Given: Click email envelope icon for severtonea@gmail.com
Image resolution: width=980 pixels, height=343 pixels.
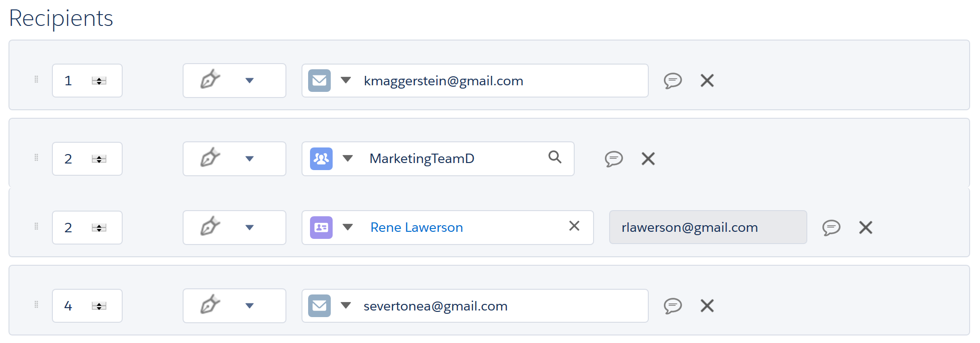Looking at the screenshot, I should 319,306.
